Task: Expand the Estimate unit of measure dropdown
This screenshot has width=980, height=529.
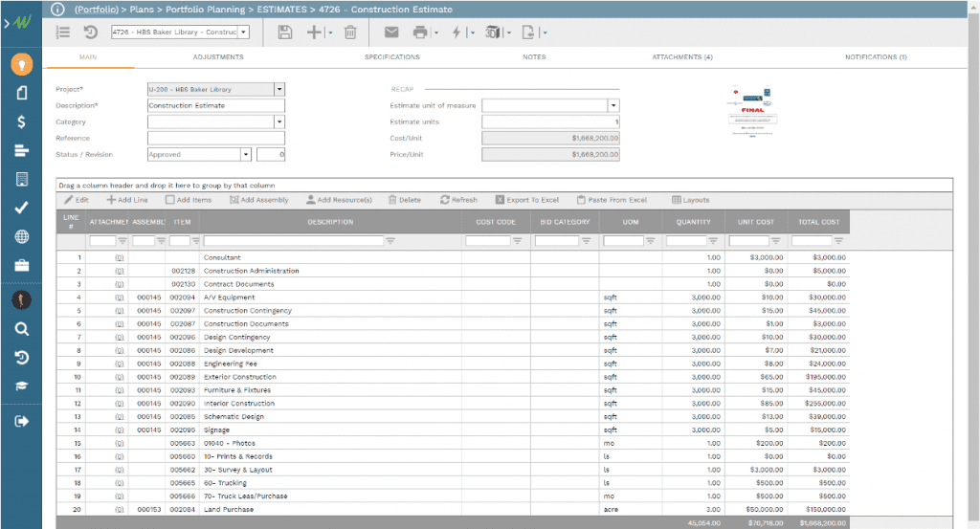Action: (612, 105)
